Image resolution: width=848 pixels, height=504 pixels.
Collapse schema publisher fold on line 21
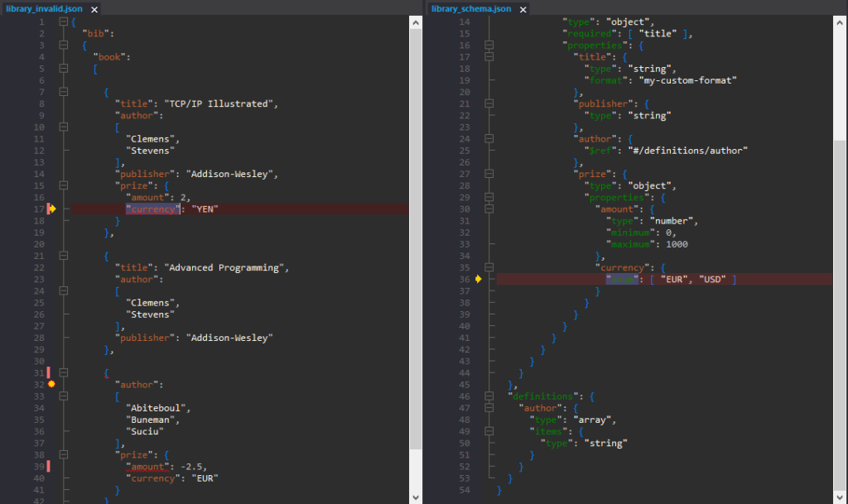[x=489, y=103]
